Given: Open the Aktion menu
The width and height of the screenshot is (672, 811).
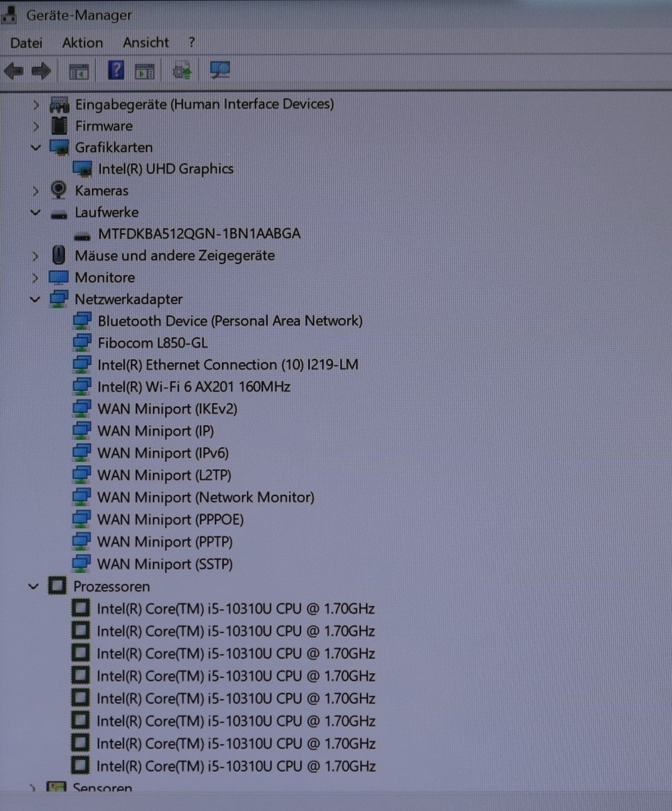Looking at the screenshot, I should (83, 43).
